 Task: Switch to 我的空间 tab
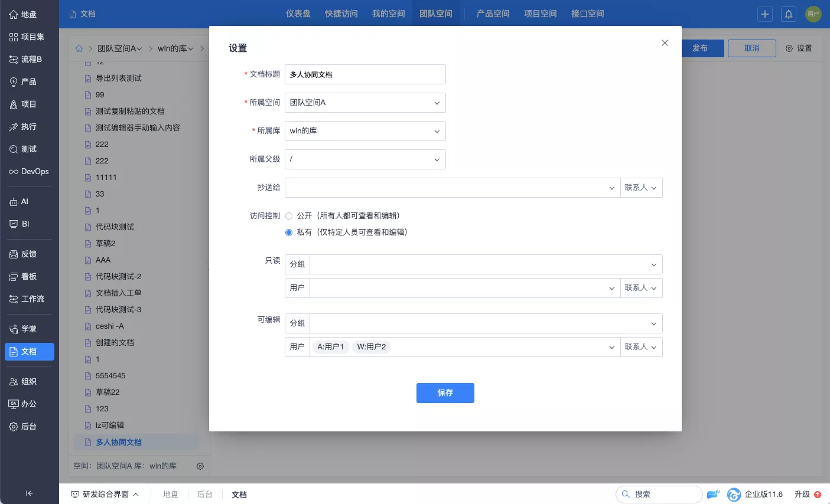388,14
